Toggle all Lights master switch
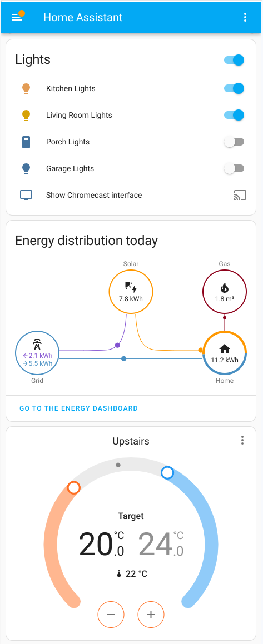263x644 pixels. [x=234, y=60]
